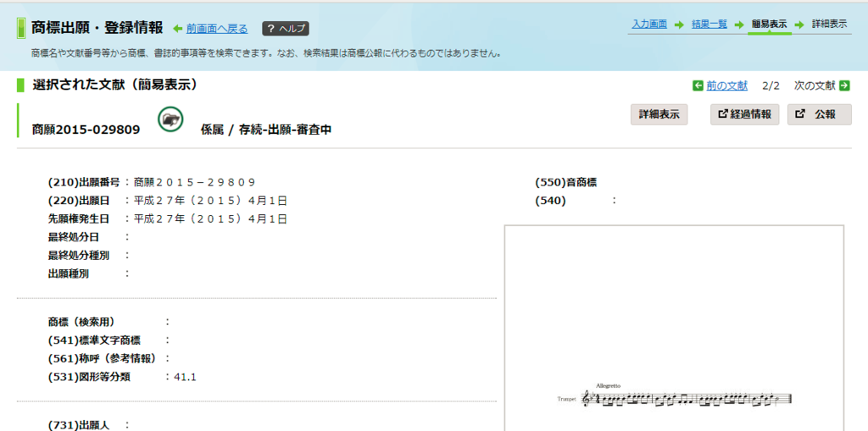Click the green folder status icon

[170, 119]
